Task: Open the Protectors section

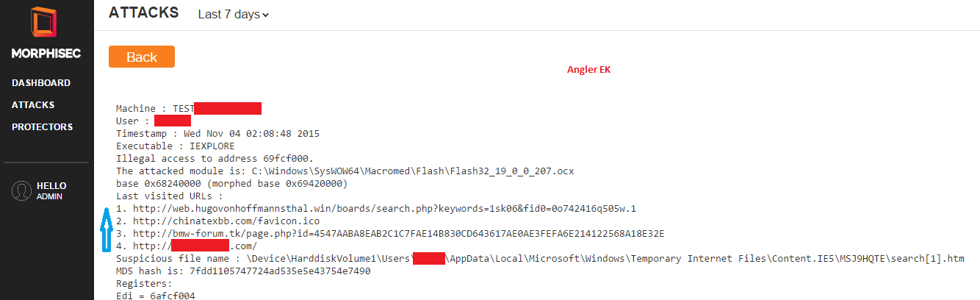Action: click(x=42, y=127)
